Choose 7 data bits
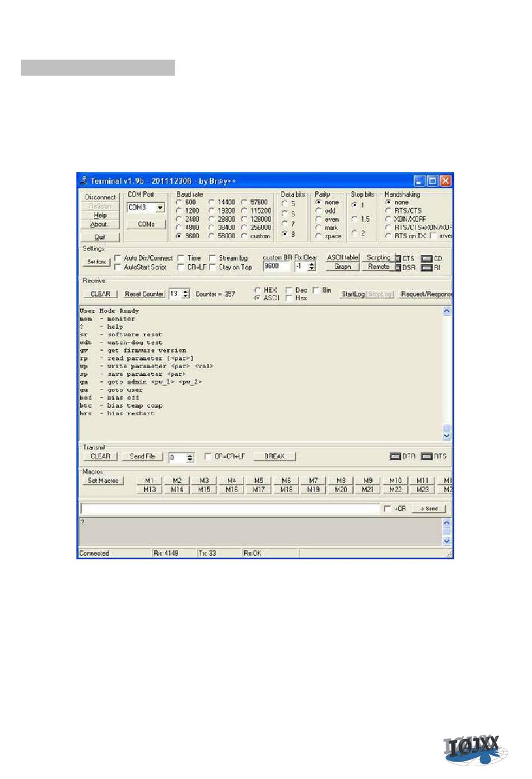532x779 pixels. (285, 224)
